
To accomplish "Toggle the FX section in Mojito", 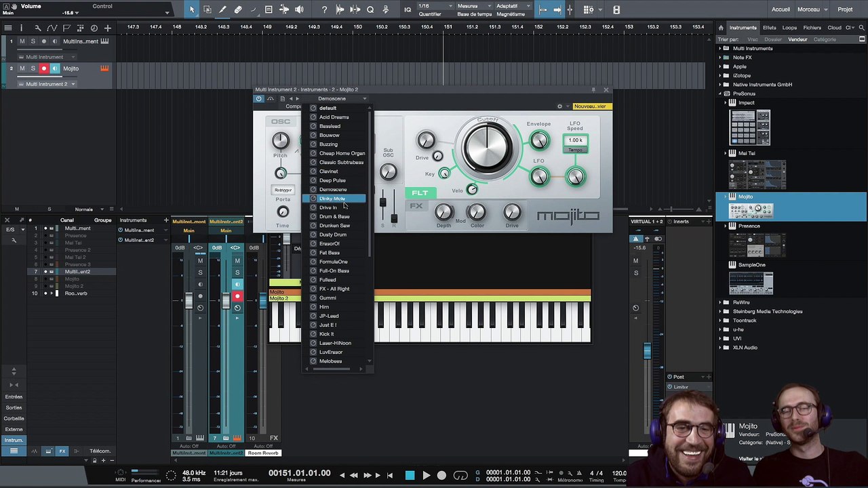I will pos(416,206).
